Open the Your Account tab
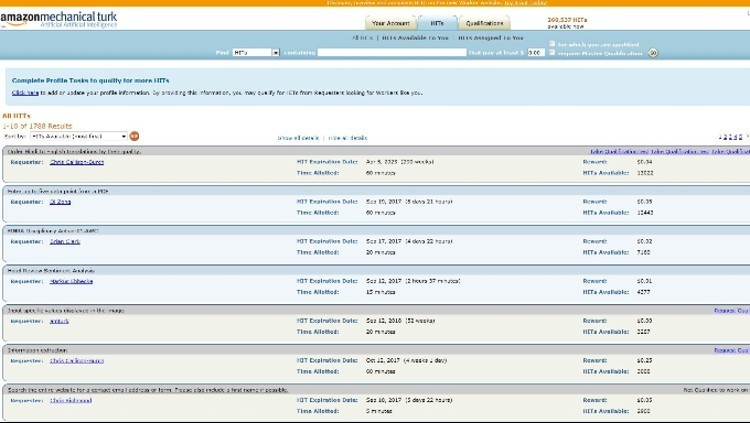 391,23
